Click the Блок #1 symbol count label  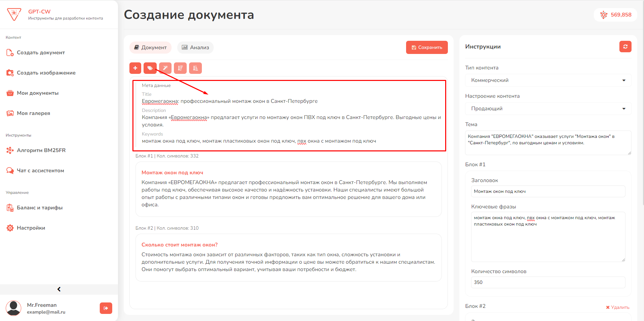[167, 156]
